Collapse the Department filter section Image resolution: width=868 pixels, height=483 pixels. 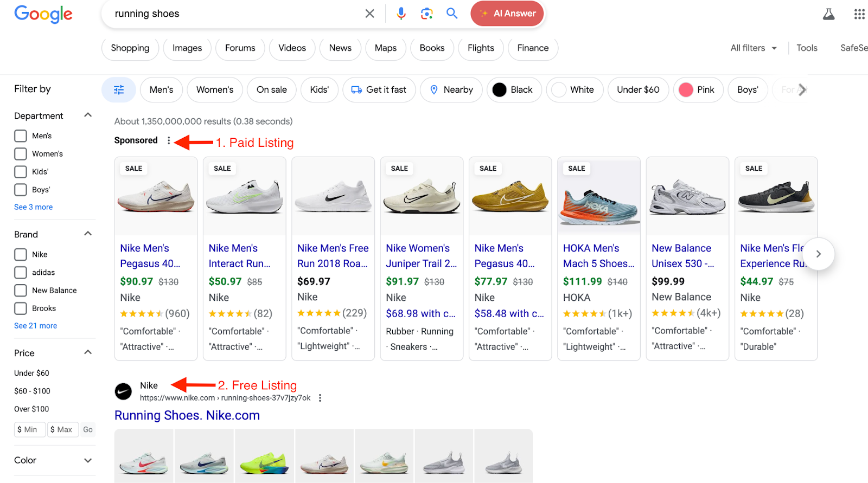(88, 115)
